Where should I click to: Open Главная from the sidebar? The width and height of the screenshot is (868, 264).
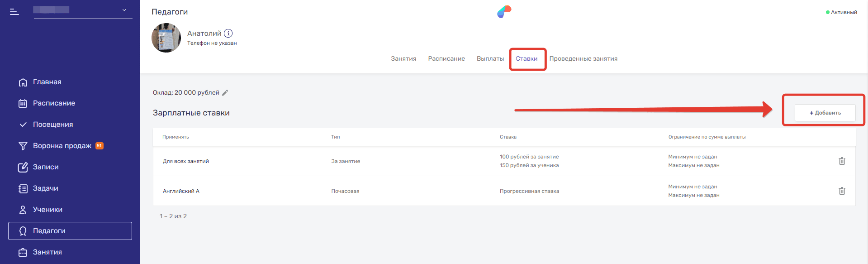click(47, 82)
